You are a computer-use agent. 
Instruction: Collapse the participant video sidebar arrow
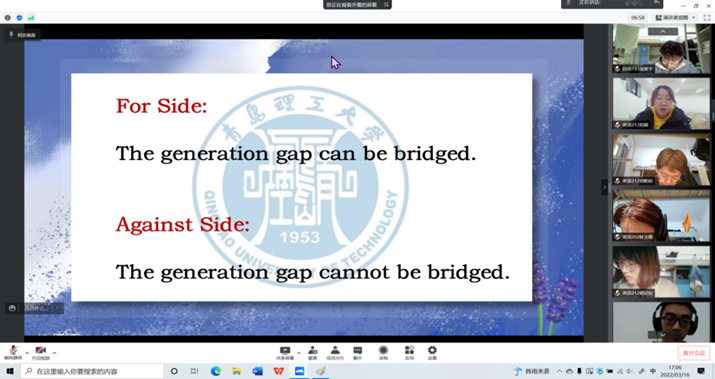(605, 187)
